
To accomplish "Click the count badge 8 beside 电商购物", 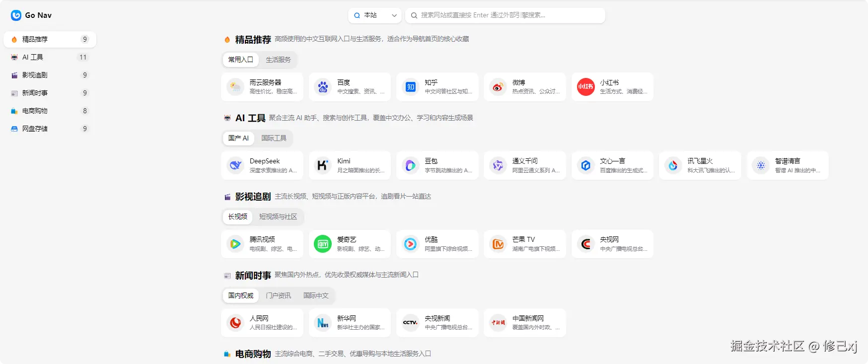I will click(x=85, y=111).
